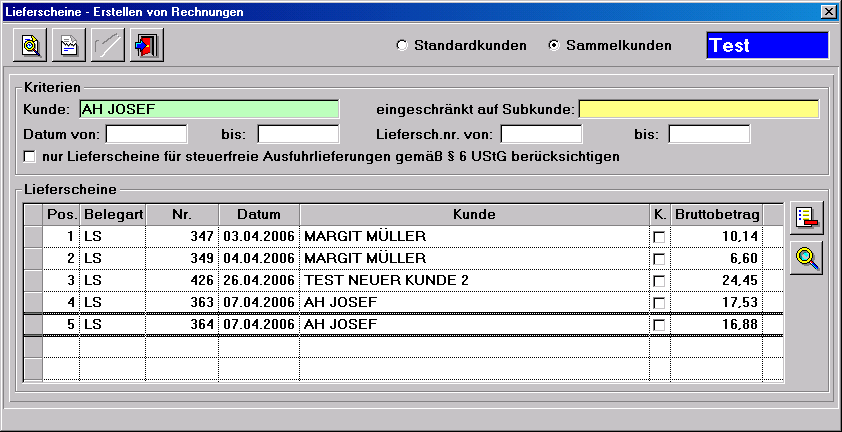Click the blue Test indicator box
The width and height of the screenshot is (842, 432).
[x=768, y=45]
